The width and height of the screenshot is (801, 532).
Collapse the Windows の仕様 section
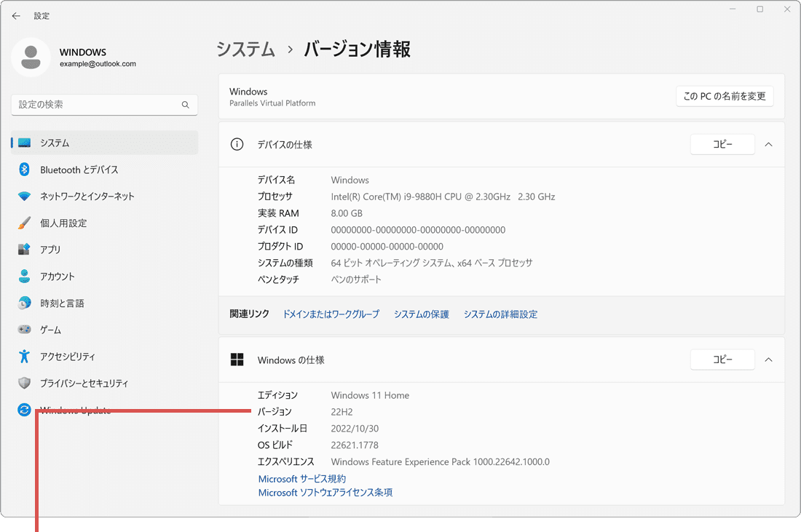(x=768, y=359)
